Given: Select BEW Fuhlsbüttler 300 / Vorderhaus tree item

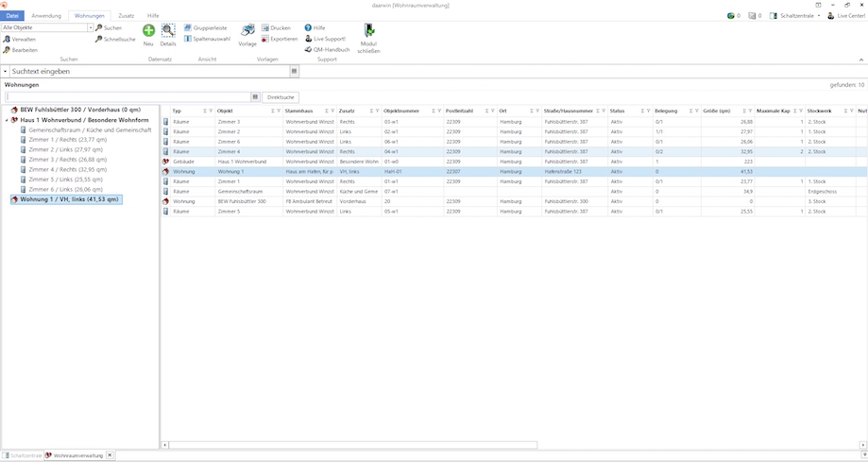Looking at the screenshot, I should 80,110.
